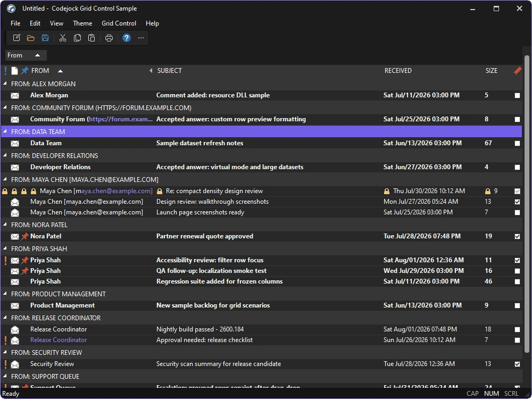Uncheck the Design review walkthrough screenshots checkbox
This screenshot has width=532, height=399.
click(517, 202)
